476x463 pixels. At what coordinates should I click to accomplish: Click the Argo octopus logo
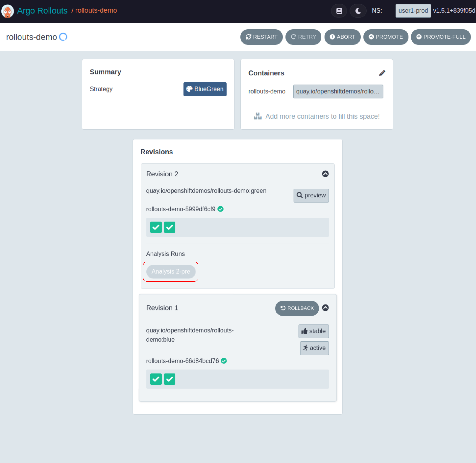click(x=7, y=11)
